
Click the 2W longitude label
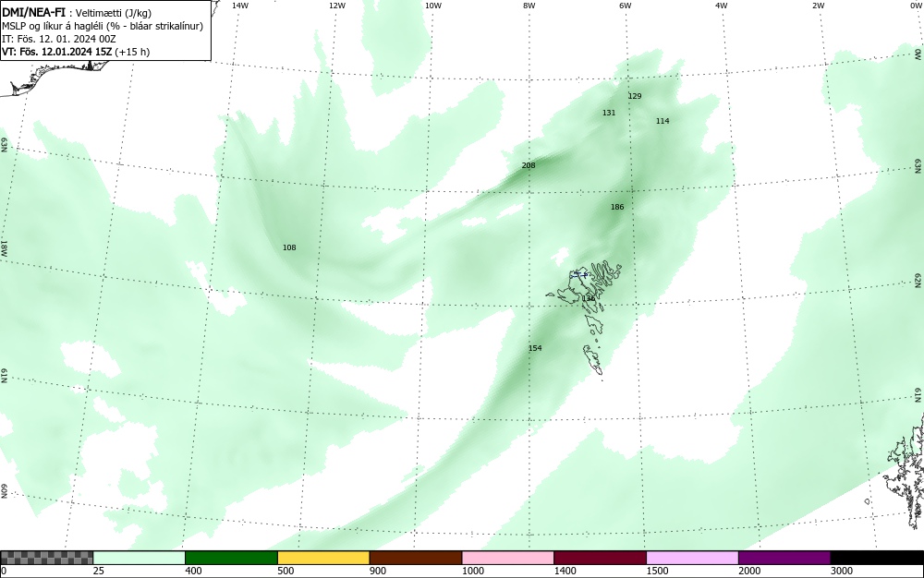coord(818,6)
